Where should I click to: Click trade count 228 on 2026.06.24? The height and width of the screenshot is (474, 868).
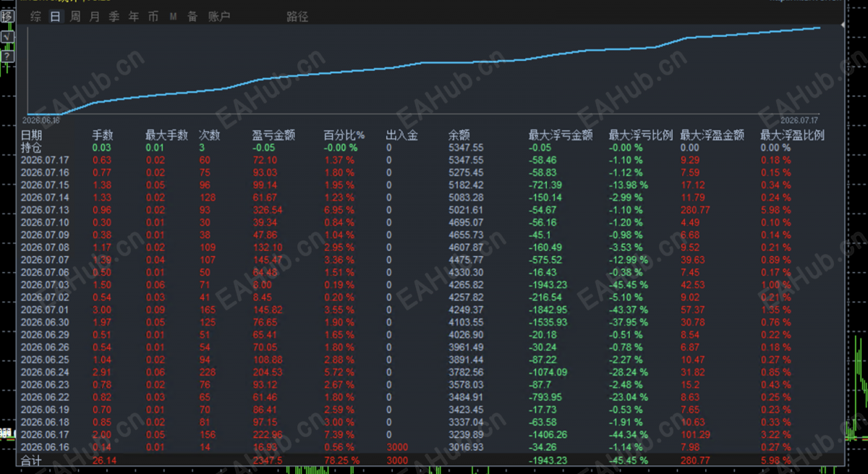coord(207,372)
